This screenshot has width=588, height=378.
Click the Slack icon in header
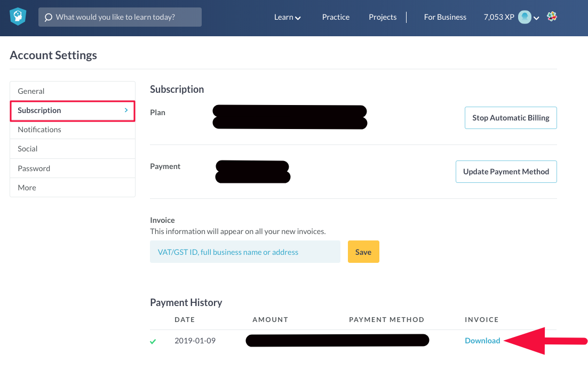coord(552,17)
